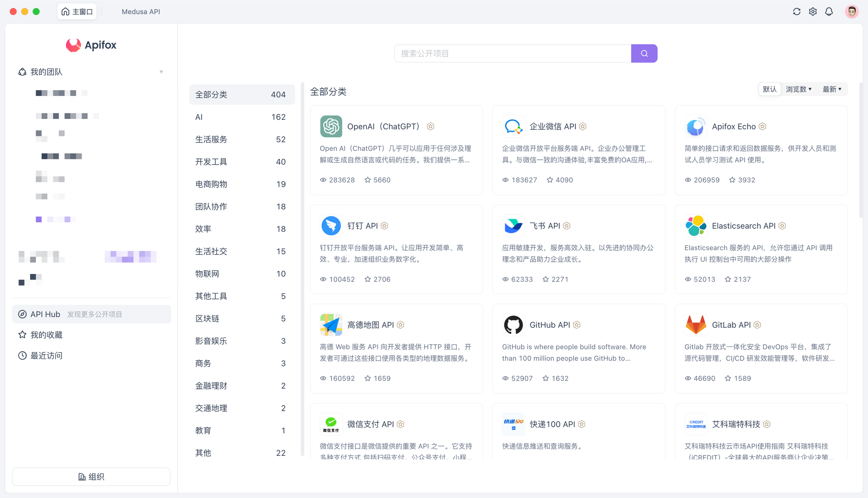Open the notifications bell icon
Image resolution: width=868 pixels, height=498 pixels.
point(829,12)
